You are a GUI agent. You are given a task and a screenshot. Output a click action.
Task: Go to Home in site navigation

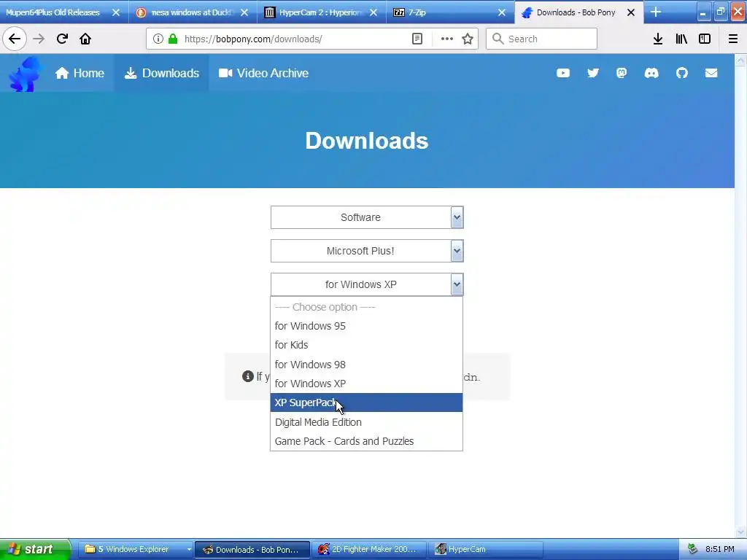[x=80, y=73]
